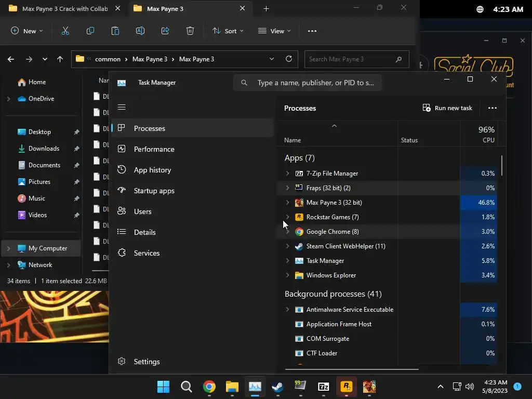Switch to Performance page in Task Manager
Image resolution: width=532 pixels, height=399 pixels.
(x=192, y=149)
